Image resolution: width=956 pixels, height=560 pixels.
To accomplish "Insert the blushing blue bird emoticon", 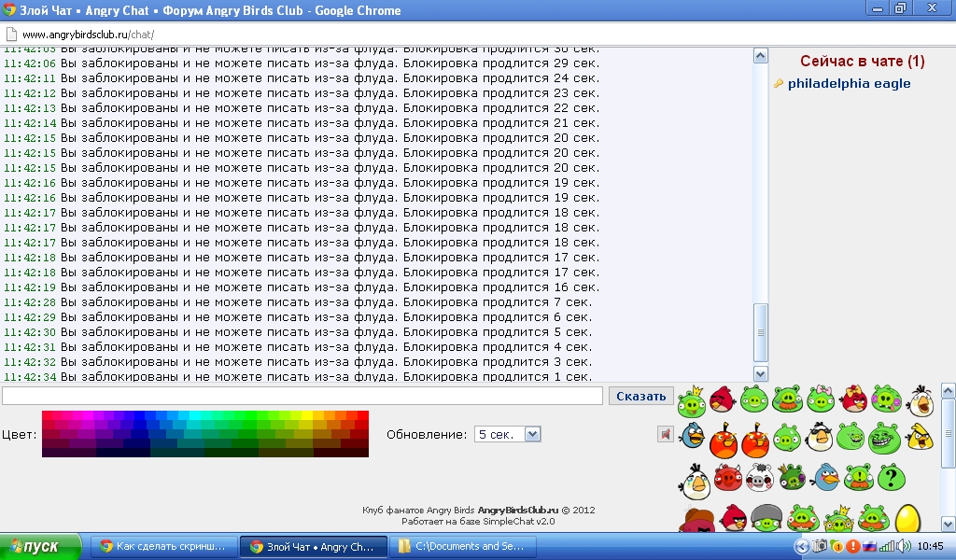I will 825,477.
